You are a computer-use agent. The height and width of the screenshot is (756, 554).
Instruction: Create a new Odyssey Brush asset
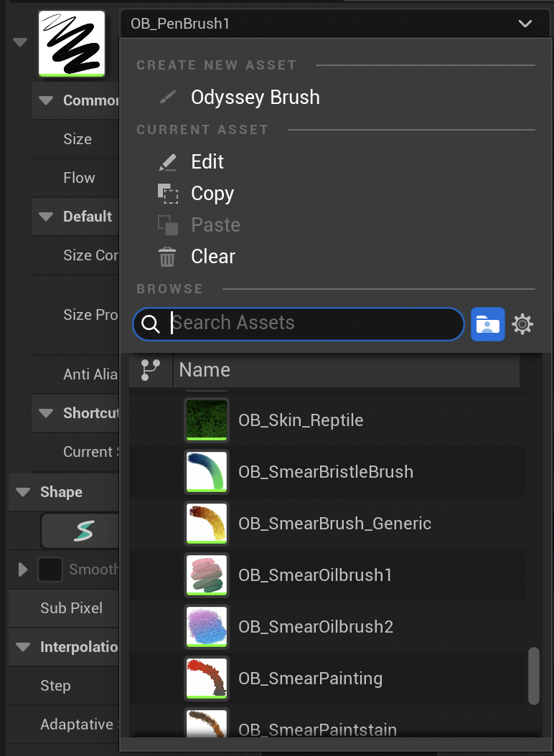coord(255,98)
